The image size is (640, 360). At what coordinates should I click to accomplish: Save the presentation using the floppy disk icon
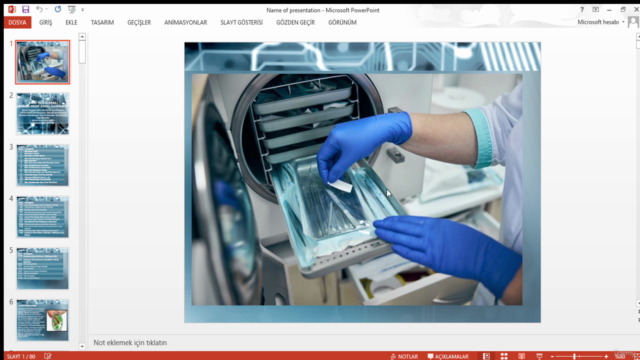coord(26,9)
